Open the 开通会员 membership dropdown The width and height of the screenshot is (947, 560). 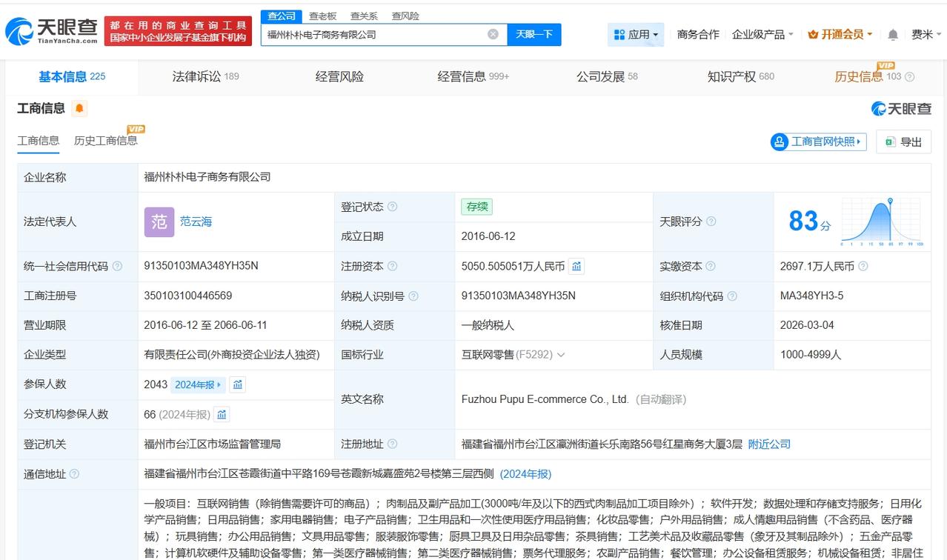click(840, 34)
